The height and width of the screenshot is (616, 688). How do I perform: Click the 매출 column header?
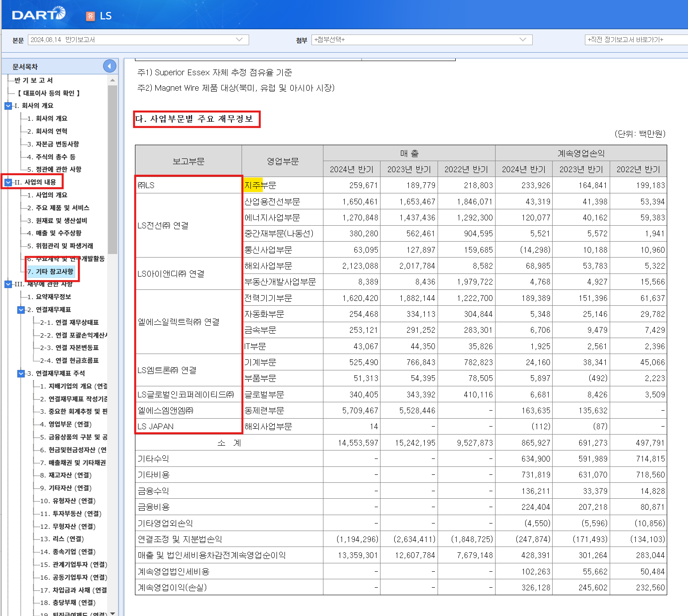pyautogui.click(x=409, y=154)
